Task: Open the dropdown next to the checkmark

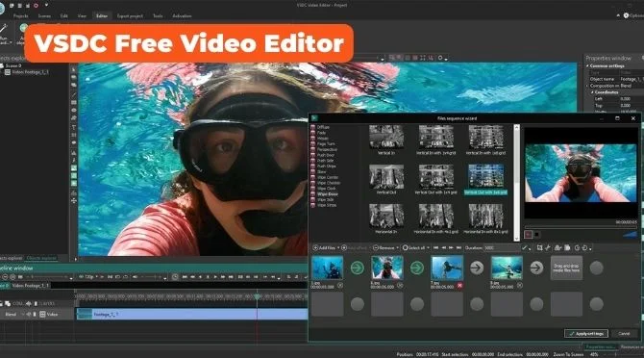Action: [530, 248]
